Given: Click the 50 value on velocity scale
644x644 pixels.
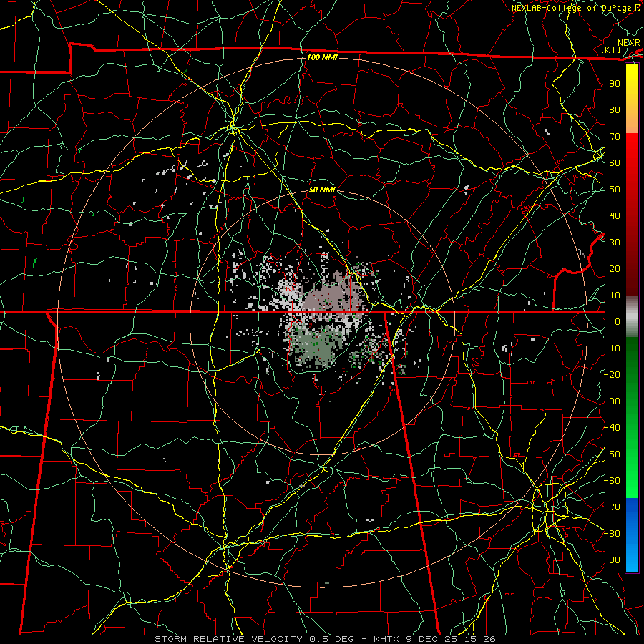Looking at the screenshot, I should click(615, 190).
